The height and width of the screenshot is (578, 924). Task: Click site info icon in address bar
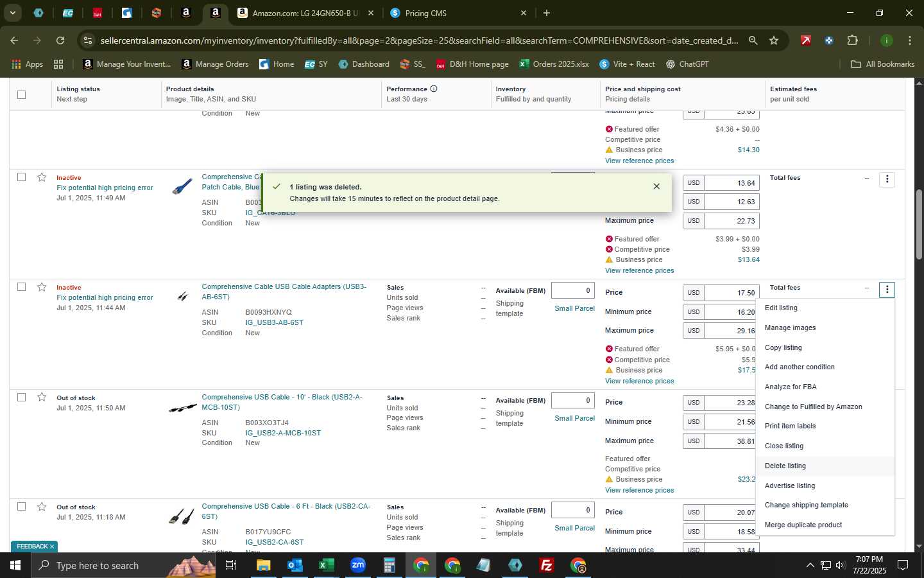[88, 40]
